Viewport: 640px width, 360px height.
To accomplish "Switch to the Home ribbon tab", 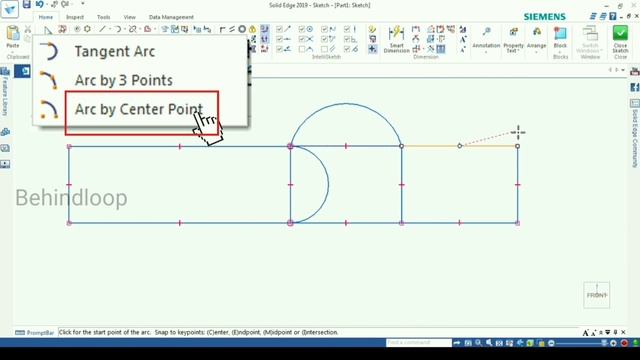I will (x=46, y=17).
